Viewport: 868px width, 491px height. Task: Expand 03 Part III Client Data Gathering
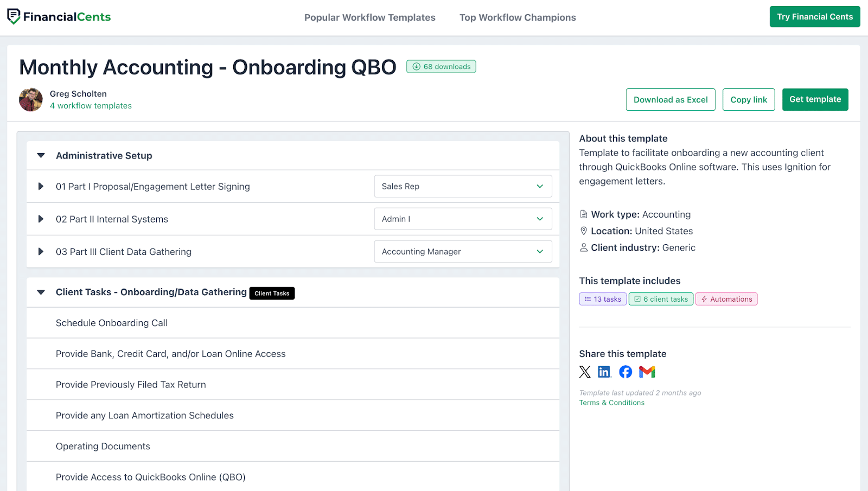pos(41,252)
